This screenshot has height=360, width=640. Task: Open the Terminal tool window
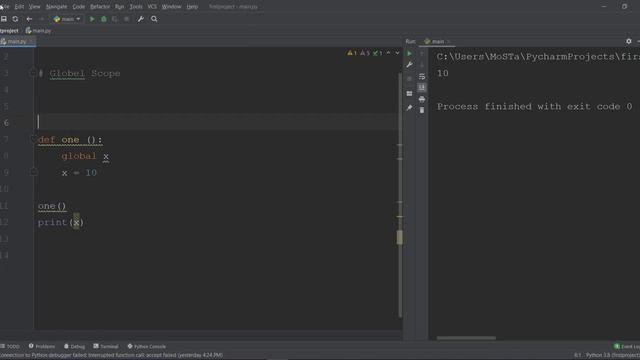[106, 346]
